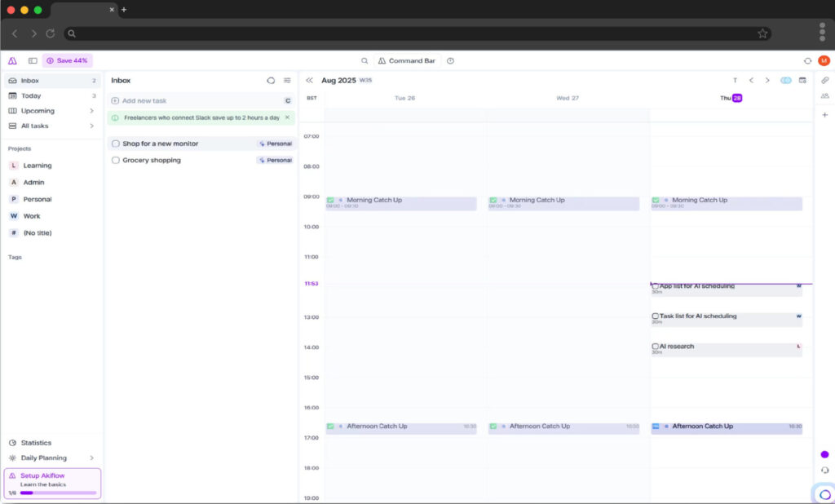The width and height of the screenshot is (835, 504).
Task: Select the Tue 26 day header
Action: point(404,98)
